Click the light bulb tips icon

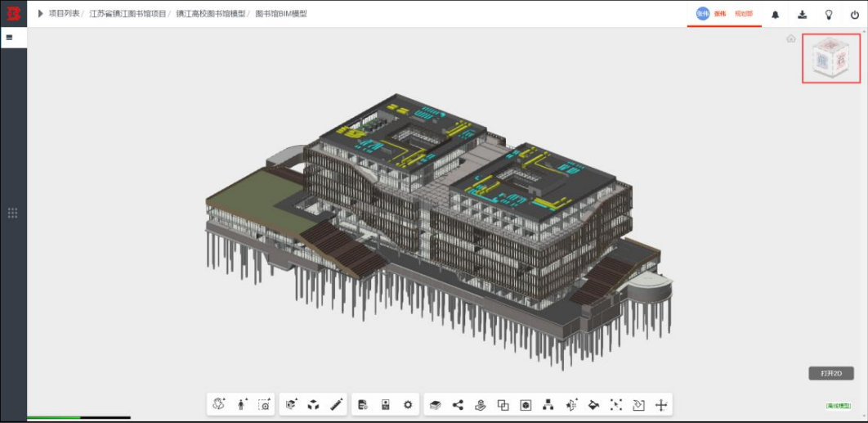(829, 15)
